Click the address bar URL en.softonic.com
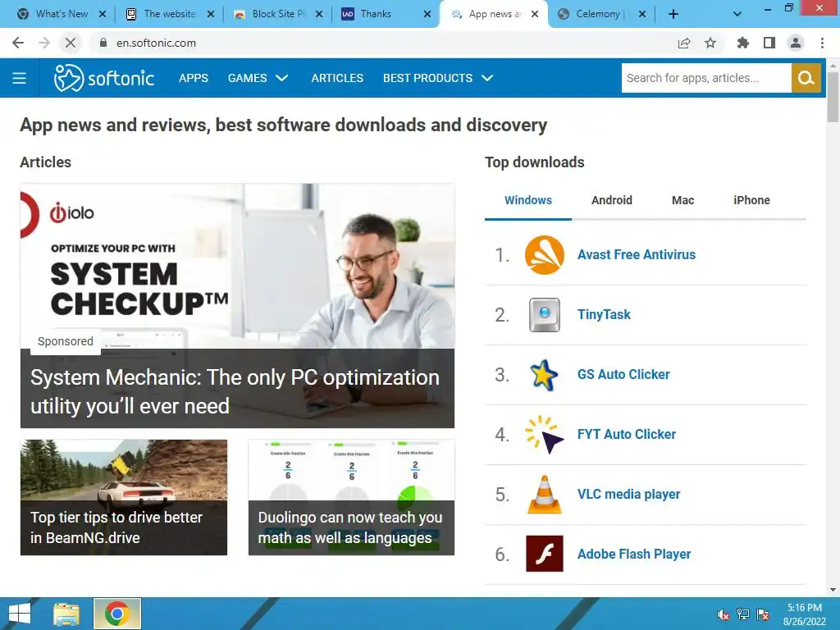This screenshot has height=630, width=840. pos(157,43)
